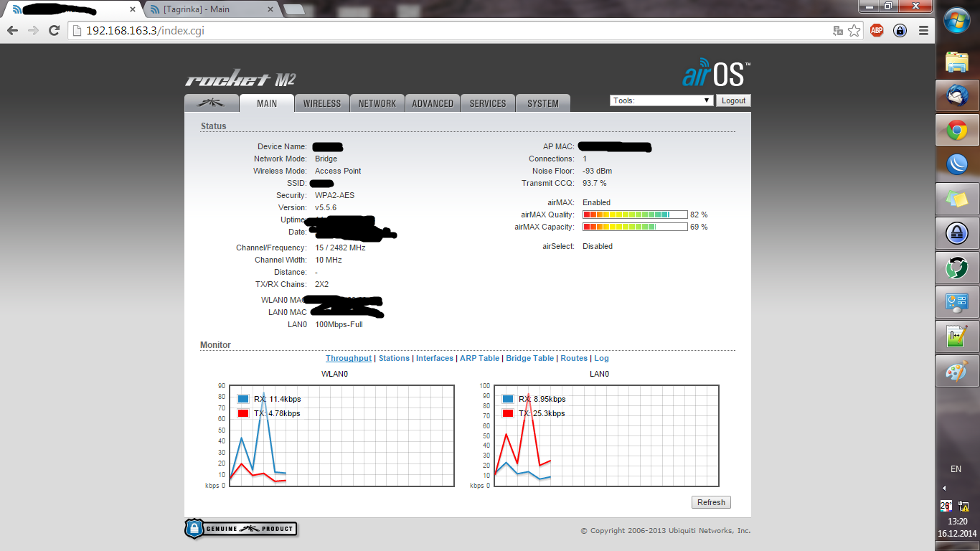Bookmark this page with the star icon
This screenshot has height=551, width=980.
[854, 31]
